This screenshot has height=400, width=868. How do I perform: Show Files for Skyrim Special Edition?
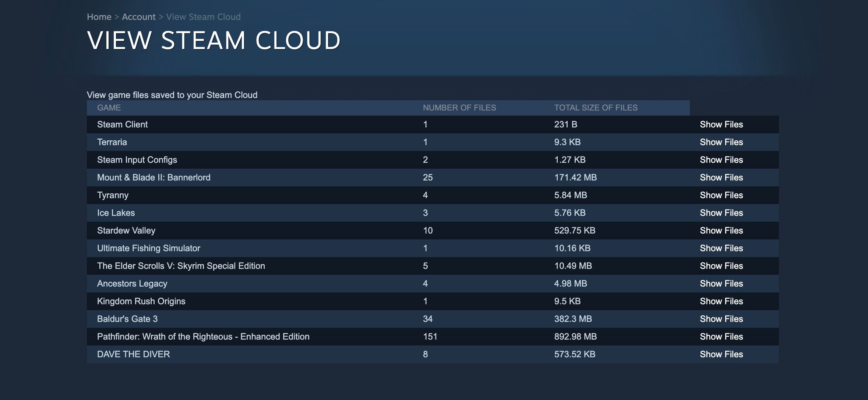721,266
